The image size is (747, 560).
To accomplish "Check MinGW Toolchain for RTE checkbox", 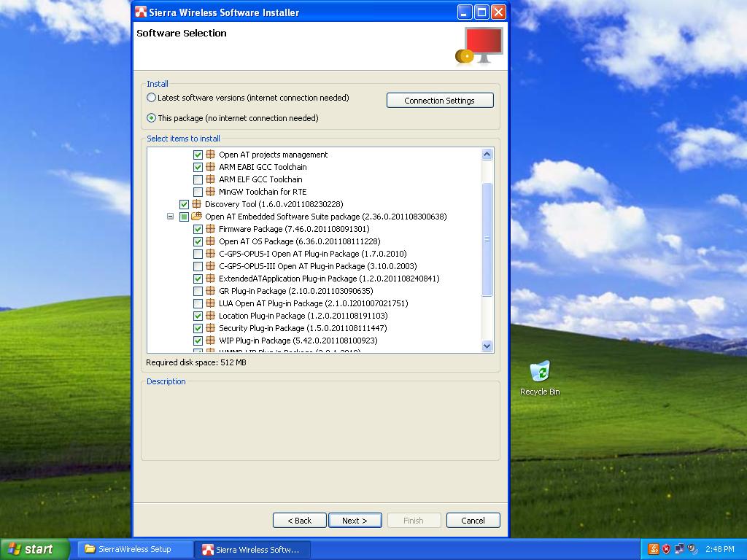I will 198,192.
